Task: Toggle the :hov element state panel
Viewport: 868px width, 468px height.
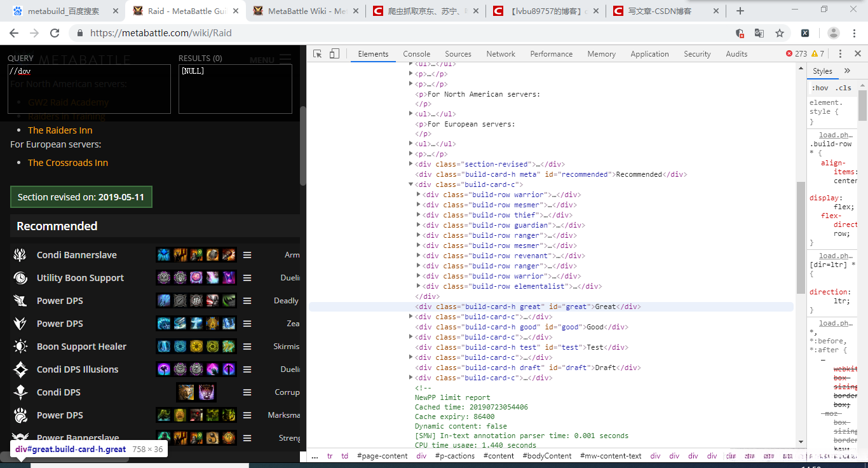Action: [820, 88]
